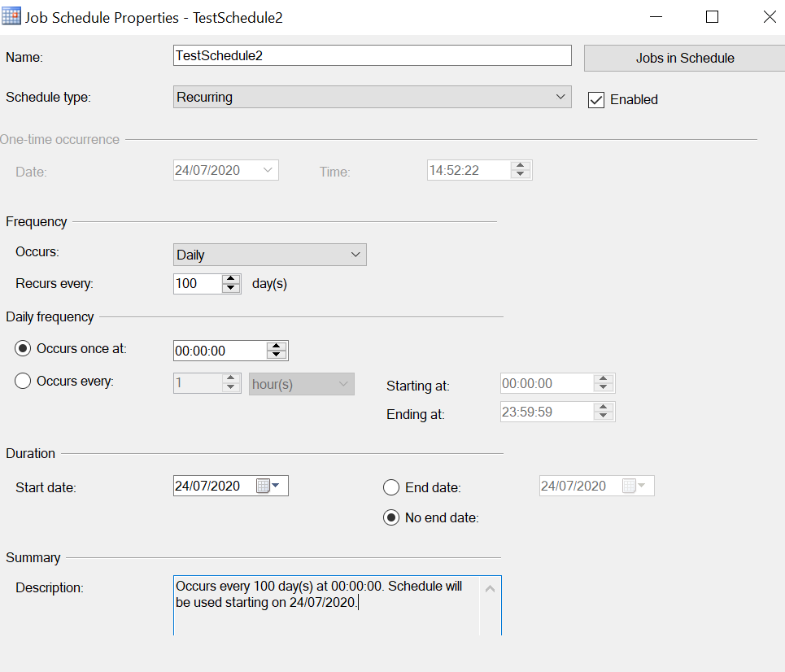The height and width of the screenshot is (672, 785).
Task: Select the Occurs every radio button
Action: (x=22, y=380)
